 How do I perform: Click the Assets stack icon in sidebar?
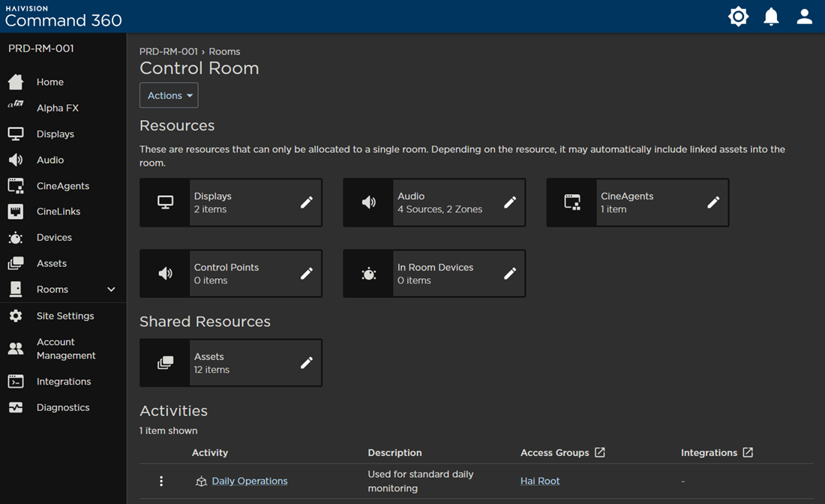16,263
